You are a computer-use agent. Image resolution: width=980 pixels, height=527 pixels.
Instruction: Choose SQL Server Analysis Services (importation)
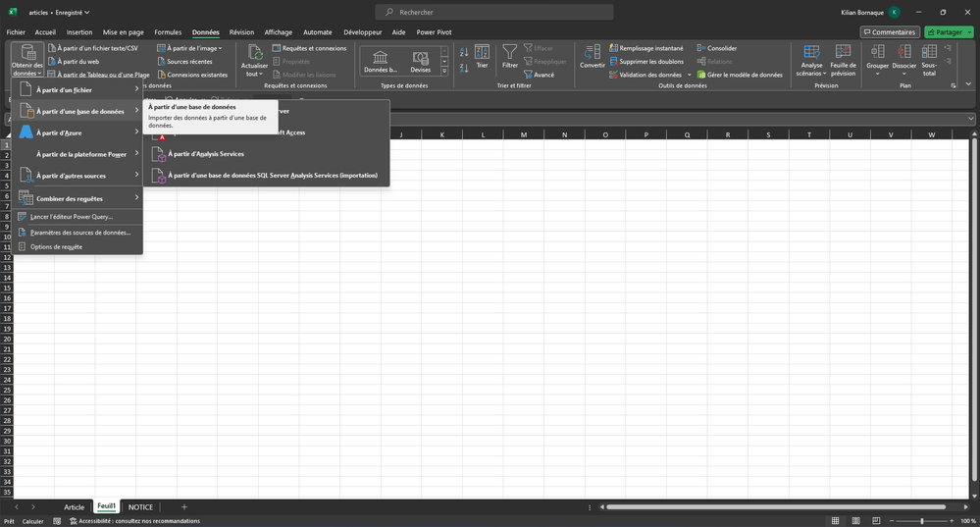pyautogui.click(x=266, y=175)
